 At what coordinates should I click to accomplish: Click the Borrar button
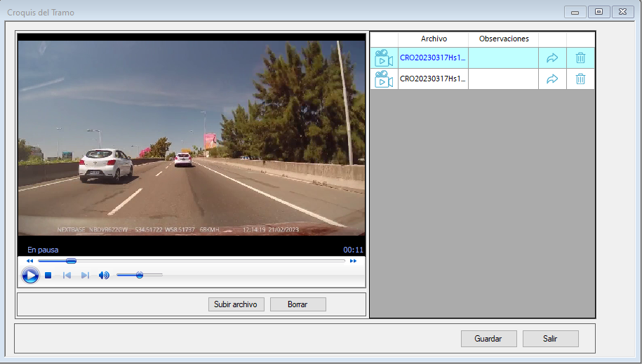tap(297, 304)
